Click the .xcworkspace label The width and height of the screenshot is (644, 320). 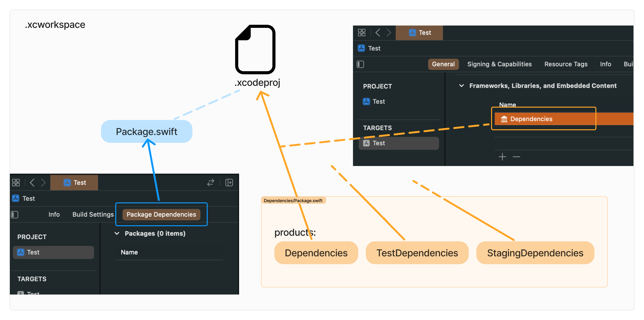(x=55, y=25)
